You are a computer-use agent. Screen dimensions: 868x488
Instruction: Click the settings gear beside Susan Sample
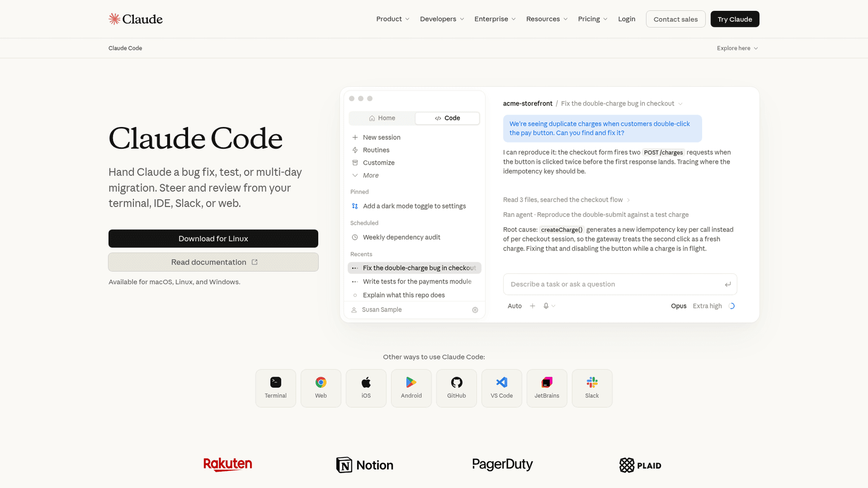click(475, 310)
